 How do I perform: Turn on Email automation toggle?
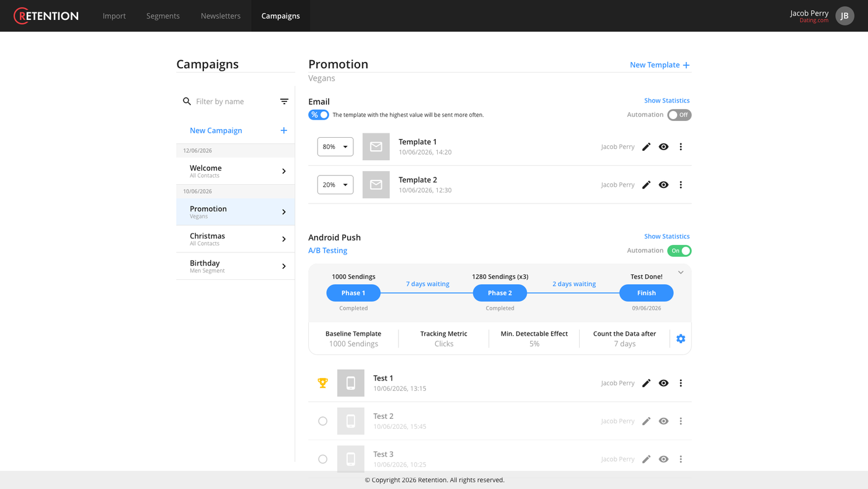(x=679, y=115)
